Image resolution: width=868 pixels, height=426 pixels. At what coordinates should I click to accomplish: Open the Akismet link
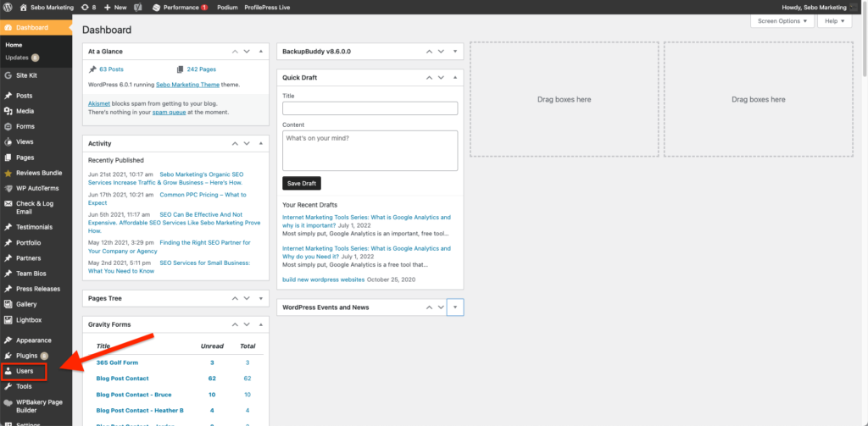click(x=98, y=103)
